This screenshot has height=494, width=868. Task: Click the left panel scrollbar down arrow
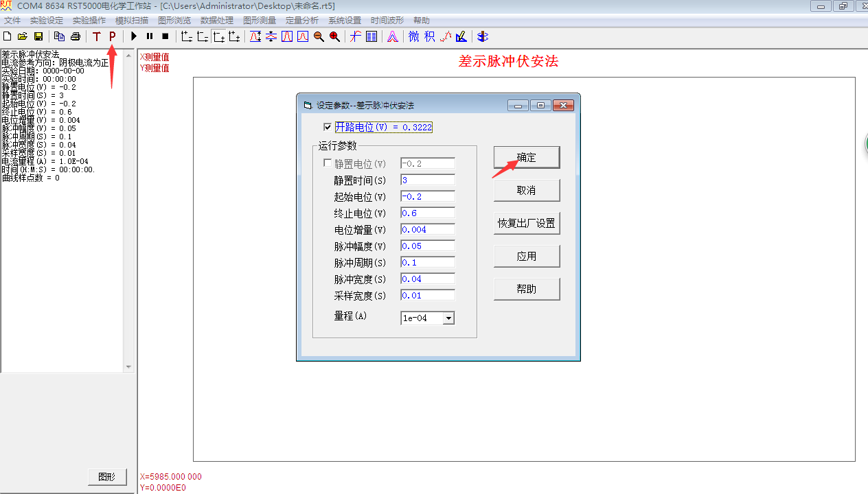(x=128, y=367)
